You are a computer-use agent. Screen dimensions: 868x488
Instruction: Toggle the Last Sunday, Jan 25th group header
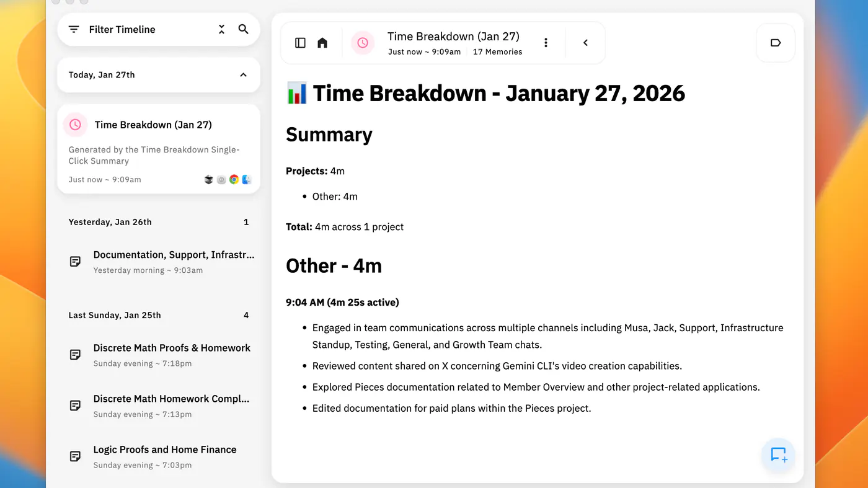[x=159, y=315]
